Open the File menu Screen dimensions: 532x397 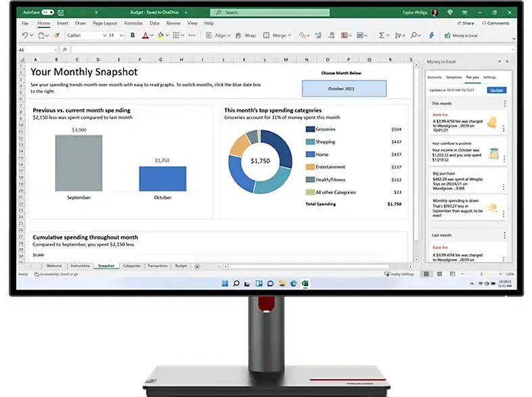pos(25,23)
